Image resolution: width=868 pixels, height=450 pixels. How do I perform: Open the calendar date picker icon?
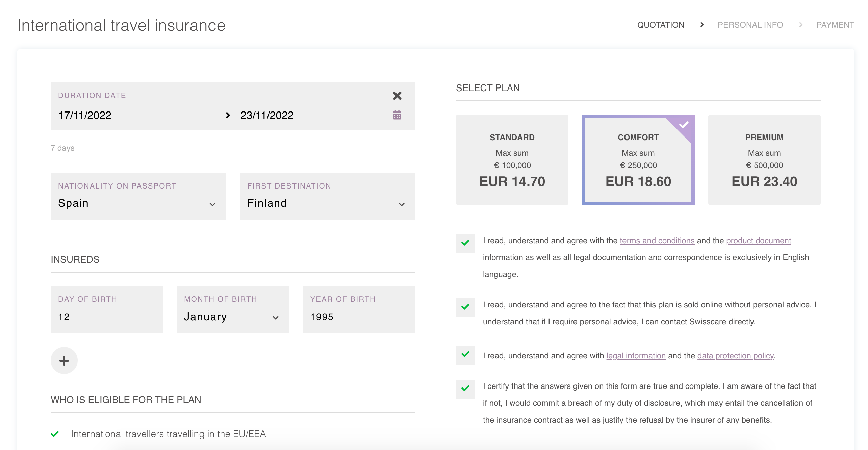point(397,115)
